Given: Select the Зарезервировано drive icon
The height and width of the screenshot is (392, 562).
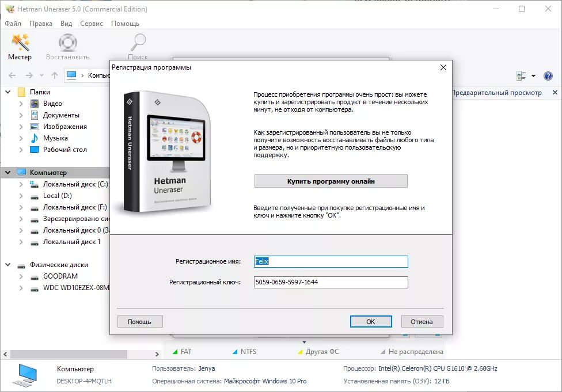Looking at the screenshot, I should pos(35,219).
